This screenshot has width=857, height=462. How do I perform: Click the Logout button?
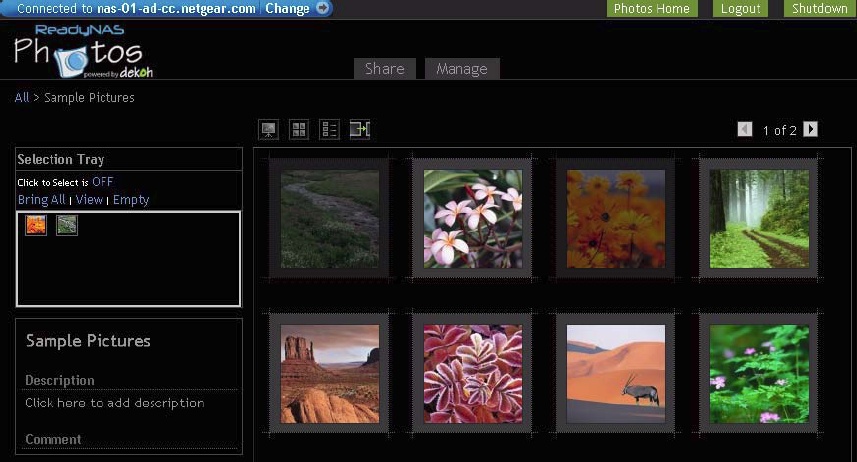[741, 8]
